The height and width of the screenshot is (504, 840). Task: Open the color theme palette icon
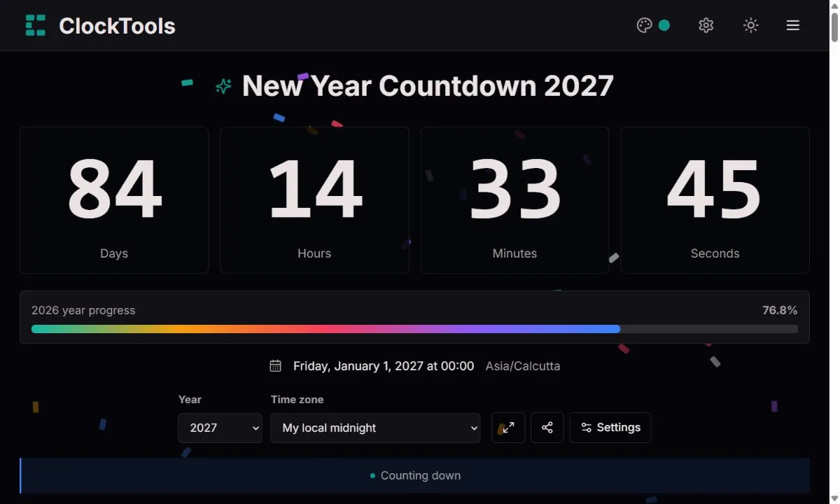[x=644, y=25]
